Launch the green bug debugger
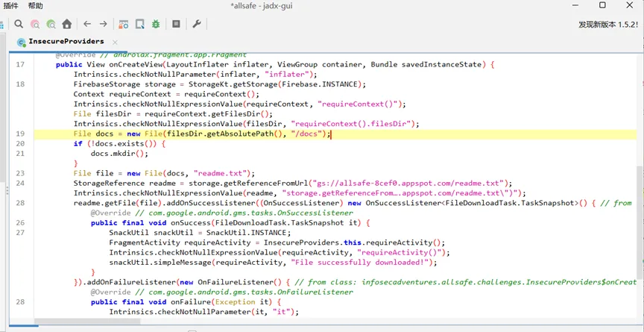The height and width of the screenshot is (332, 644). 156,24
